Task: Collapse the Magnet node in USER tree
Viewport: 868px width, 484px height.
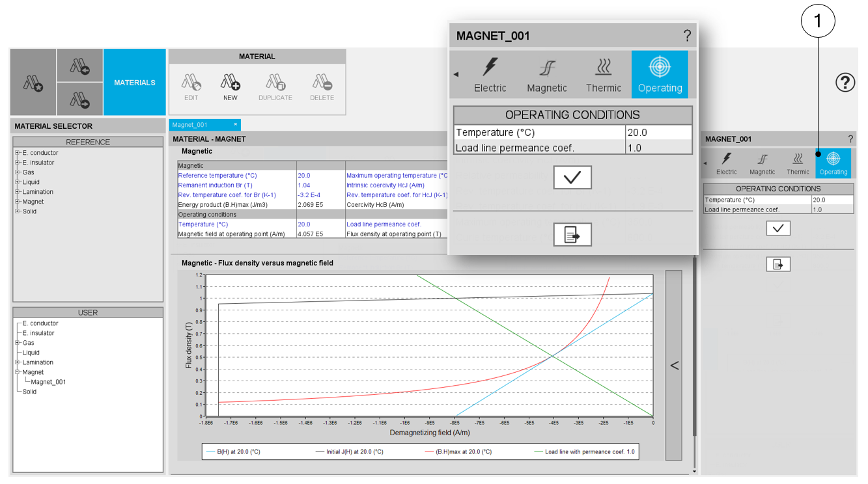Action: pyautogui.click(x=17, y=372)
